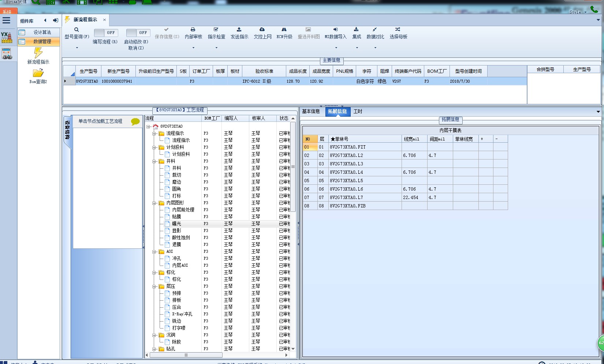Click the green phone icon at top right
The image size is (604, 364).
tap(594, 10)
